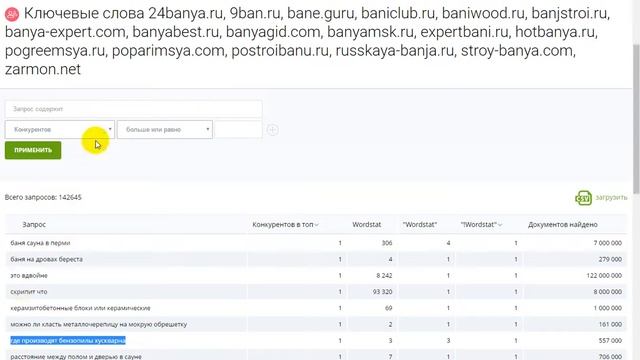Screen dimensions: 640x360
Task: Click the 'Wordstat' column header
Action: coord(367,224)
